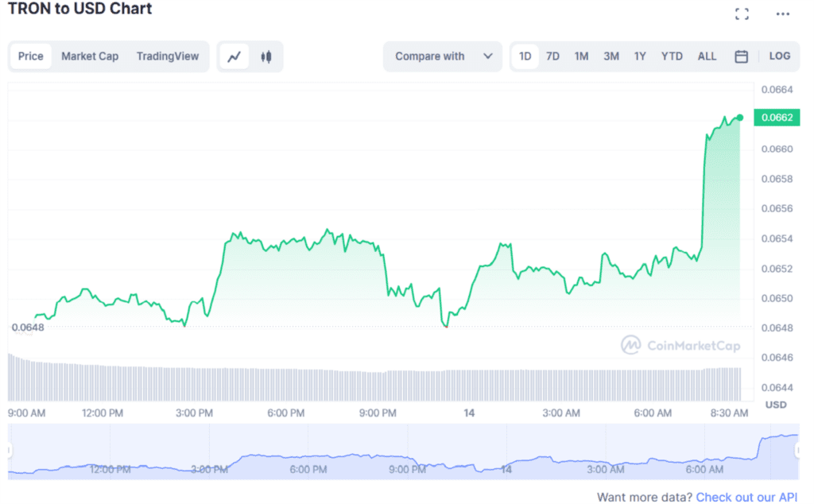The width and height of the screenshot is (814, 504).
Task: Select the Price tab
Action: coord(31,56)
